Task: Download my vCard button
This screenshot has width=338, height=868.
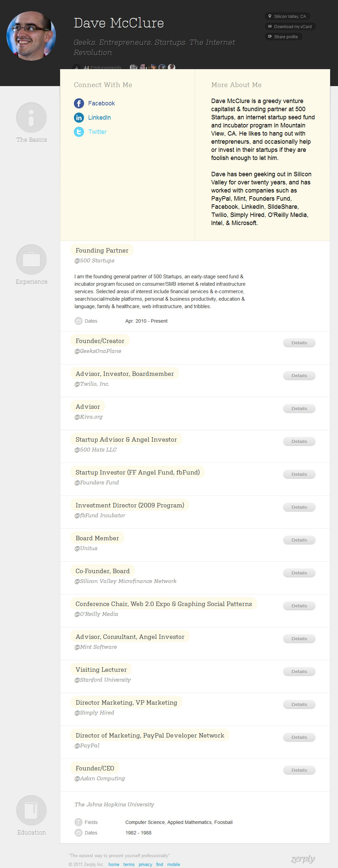Action: [x=290, y=27]
